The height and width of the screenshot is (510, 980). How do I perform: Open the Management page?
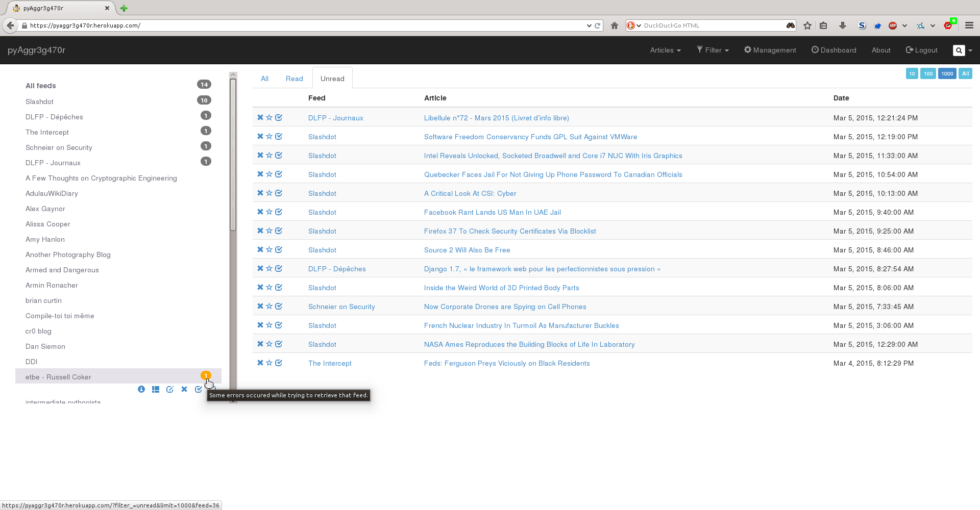pyautogui.click(x=770, y=50)
